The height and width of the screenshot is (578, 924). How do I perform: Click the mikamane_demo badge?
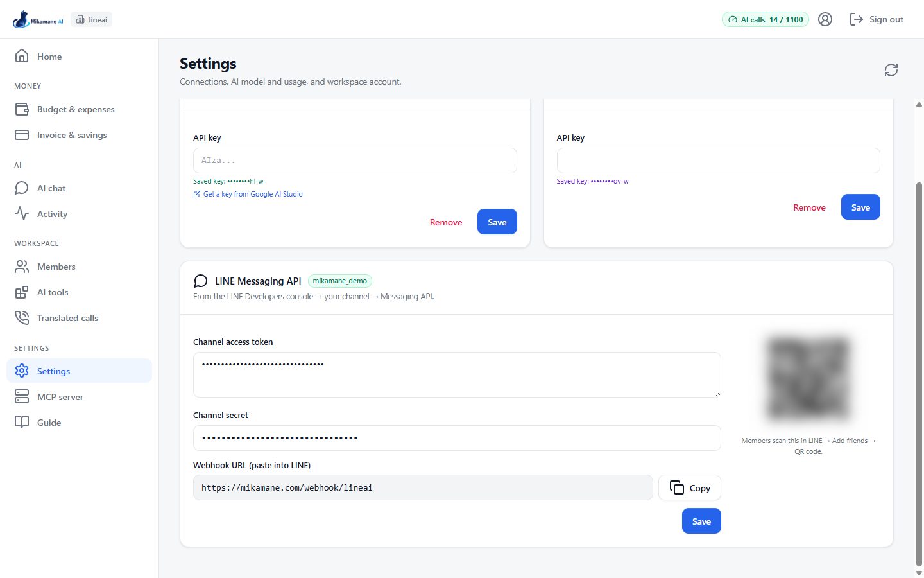click(340, 281)
